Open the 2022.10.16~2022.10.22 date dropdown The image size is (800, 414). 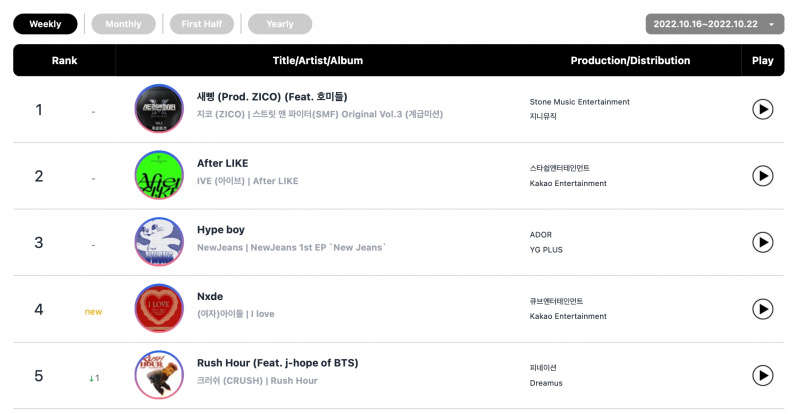[715, 24]
